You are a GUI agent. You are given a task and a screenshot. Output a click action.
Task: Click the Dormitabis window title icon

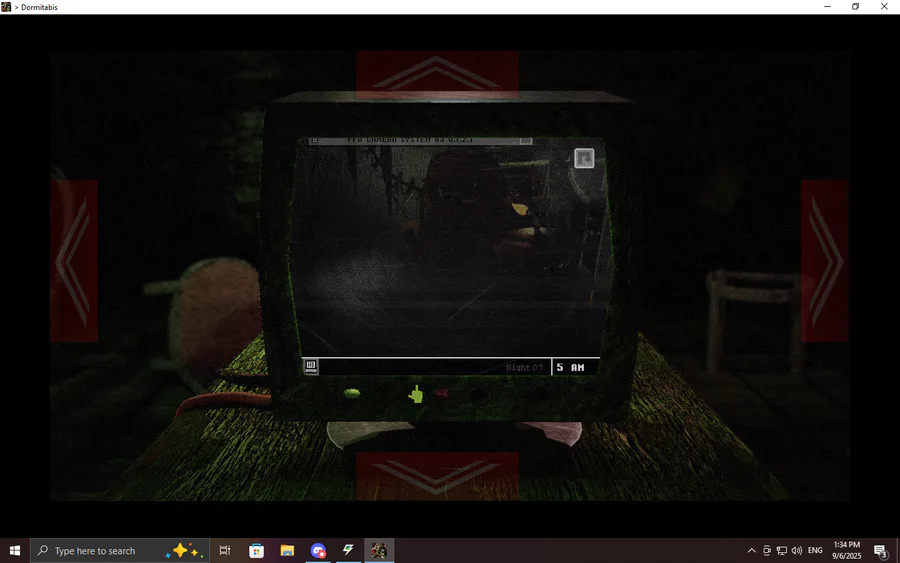[x=6, y=7]
